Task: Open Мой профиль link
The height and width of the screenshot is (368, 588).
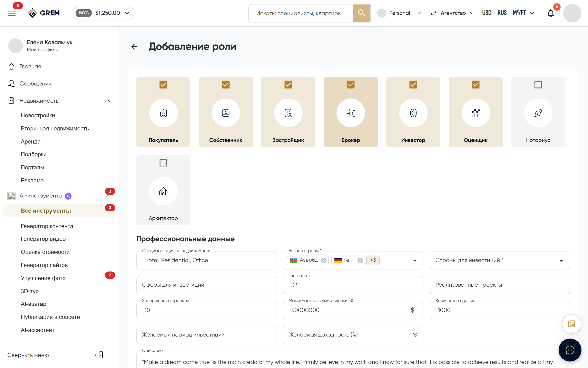Action: click(42, 50)
